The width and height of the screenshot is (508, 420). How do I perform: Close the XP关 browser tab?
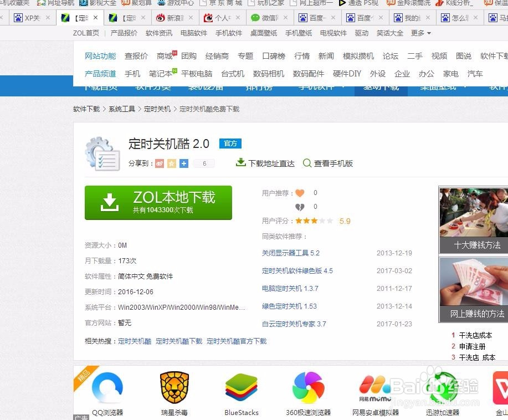[48, 18]
